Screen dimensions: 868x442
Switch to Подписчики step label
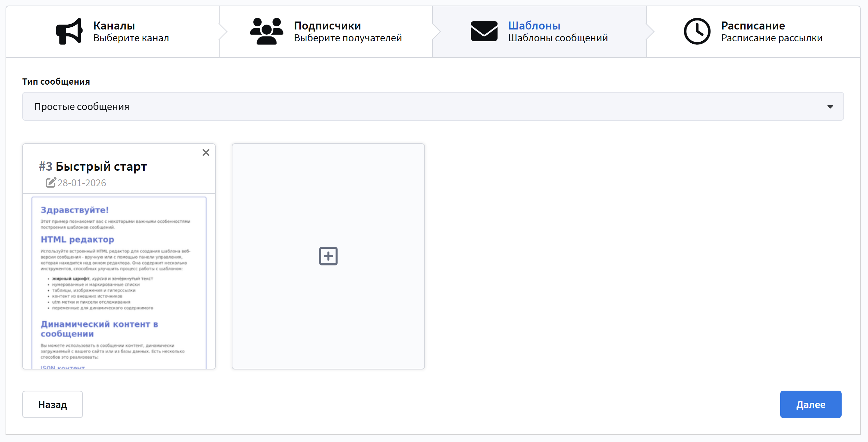pos(327,26)
